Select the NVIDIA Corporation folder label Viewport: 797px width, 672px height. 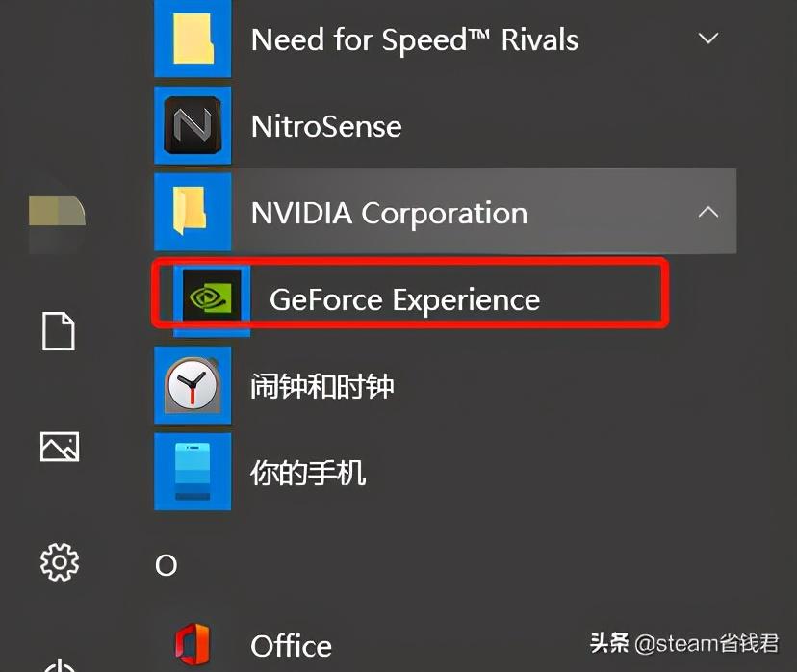tap(389, 213)
